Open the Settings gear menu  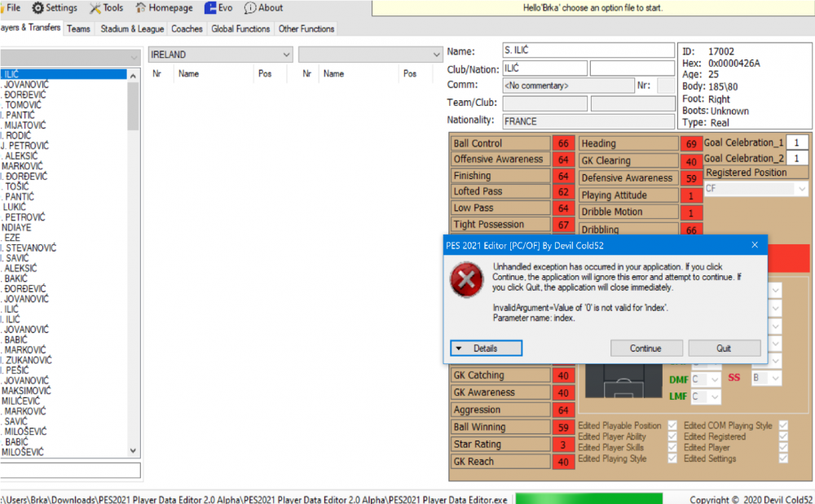coord(38,8)
